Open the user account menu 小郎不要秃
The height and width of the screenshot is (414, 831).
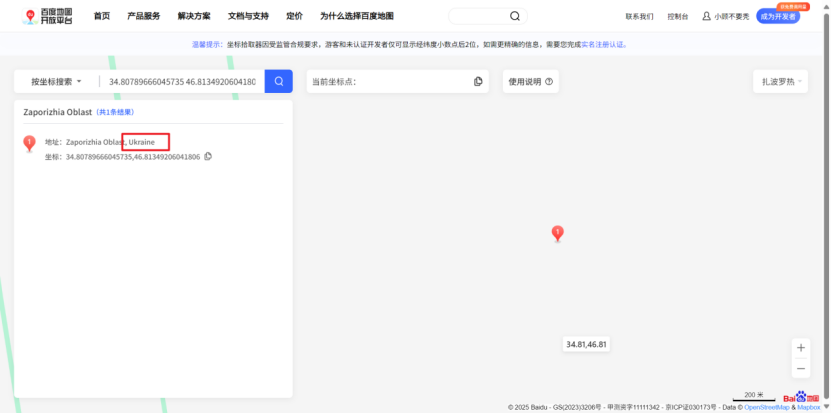click(x=725, y=16)
